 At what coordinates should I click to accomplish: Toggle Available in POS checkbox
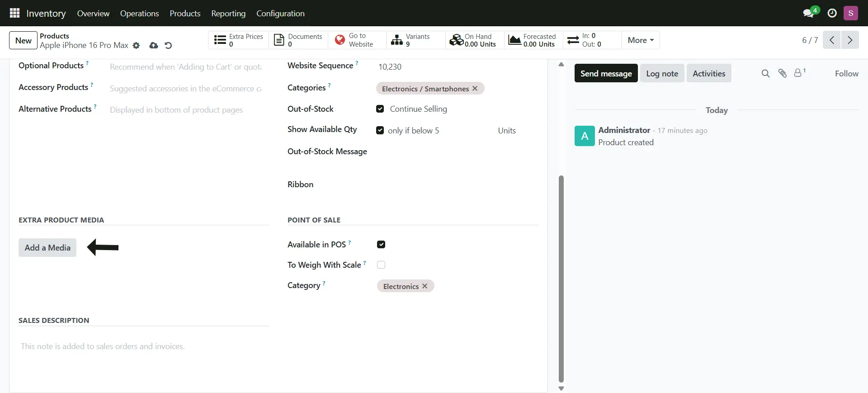pos(381,245)
